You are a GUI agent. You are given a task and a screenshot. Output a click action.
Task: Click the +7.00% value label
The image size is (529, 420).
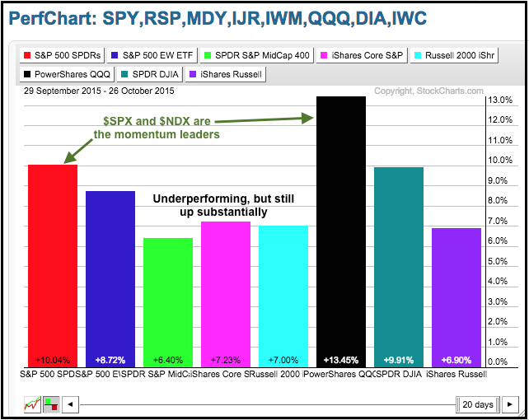click(283, 360)
